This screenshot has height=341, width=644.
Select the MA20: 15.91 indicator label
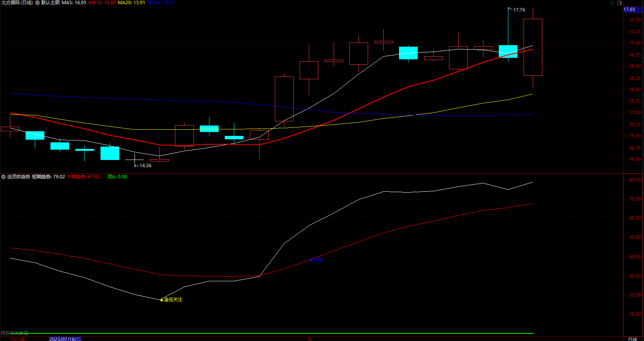click(131, 3)
